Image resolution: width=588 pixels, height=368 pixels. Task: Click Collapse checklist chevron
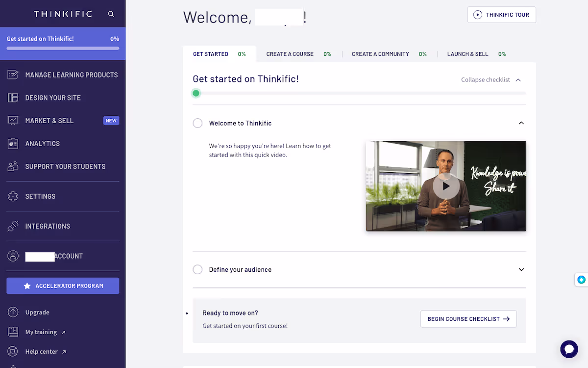(518, 79)
